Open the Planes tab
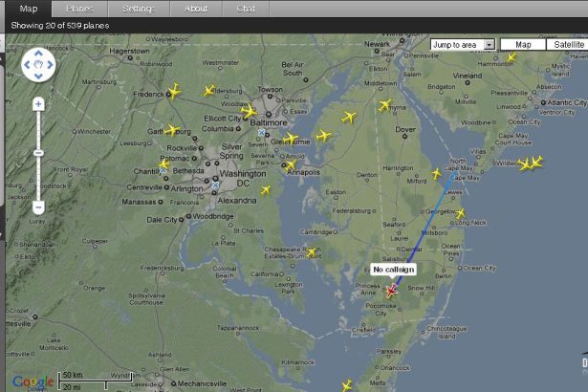Viewport: 588px width, 392px height. tap(79, 9)
